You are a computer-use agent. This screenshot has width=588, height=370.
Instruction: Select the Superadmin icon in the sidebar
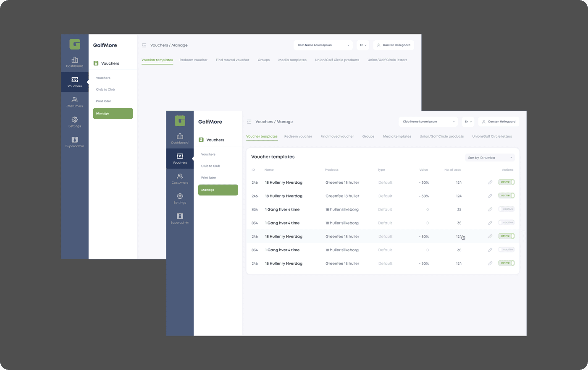[x=180, y=216]
